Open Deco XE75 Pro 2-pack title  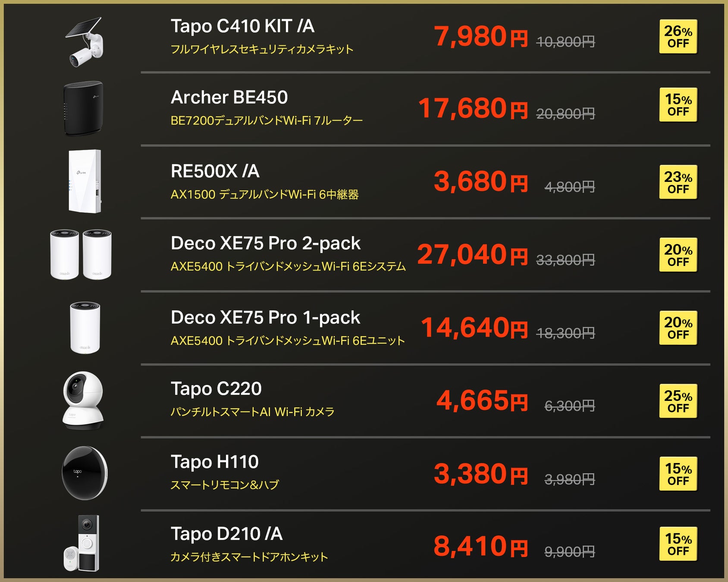(x=265, y=244)
